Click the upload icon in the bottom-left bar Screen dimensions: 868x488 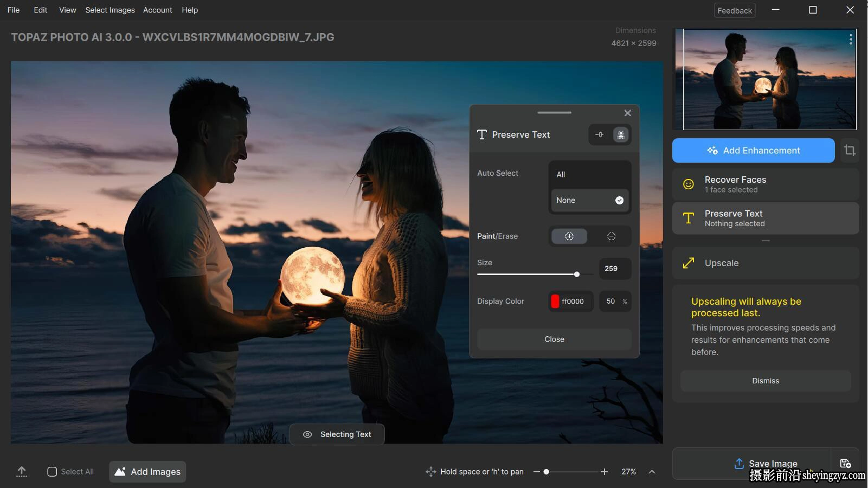[x=22, y=472]
